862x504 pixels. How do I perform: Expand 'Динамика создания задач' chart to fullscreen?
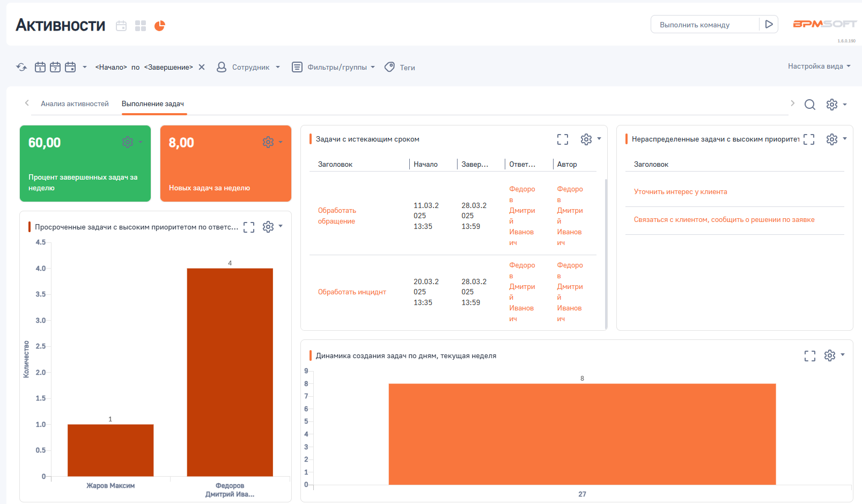pyautogui.click(x=809, y=355)
